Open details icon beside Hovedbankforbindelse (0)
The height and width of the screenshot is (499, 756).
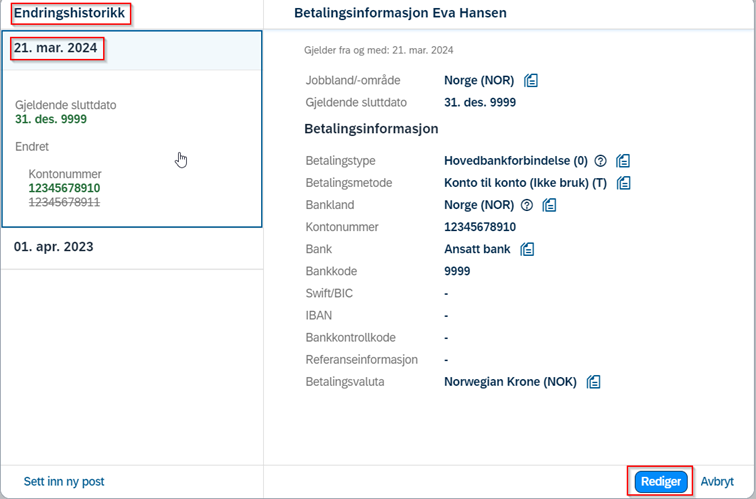pos(623,161)
